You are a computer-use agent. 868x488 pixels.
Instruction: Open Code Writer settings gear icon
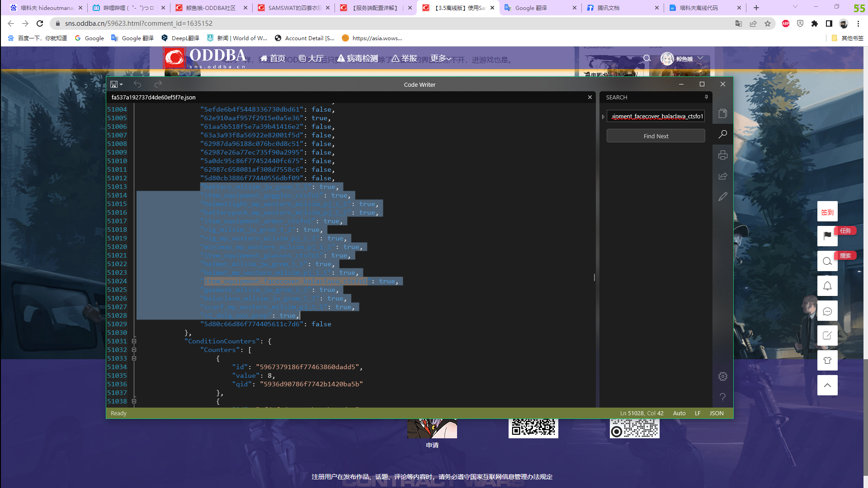(722, 376)
